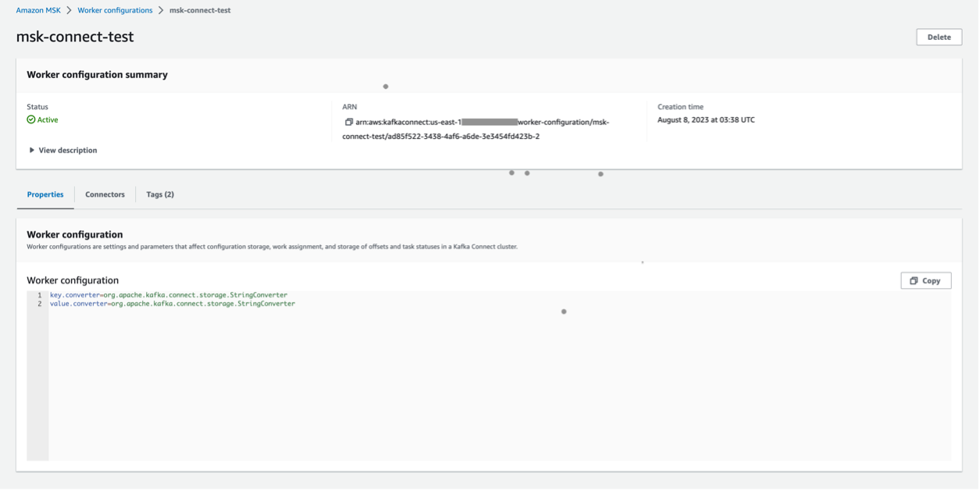The image size is (980, 491).
Task: Switch to the Connectors tab
Action: 105,194
